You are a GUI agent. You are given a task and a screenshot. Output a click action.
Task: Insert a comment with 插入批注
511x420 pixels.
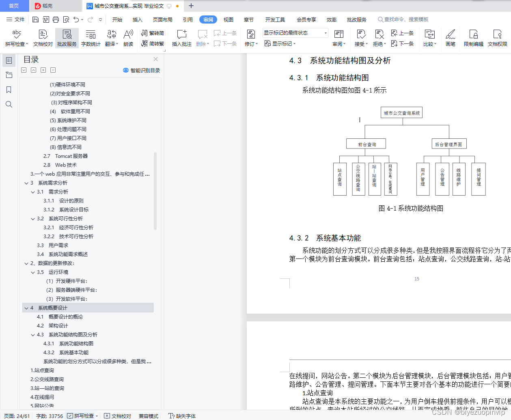(182, 38)
